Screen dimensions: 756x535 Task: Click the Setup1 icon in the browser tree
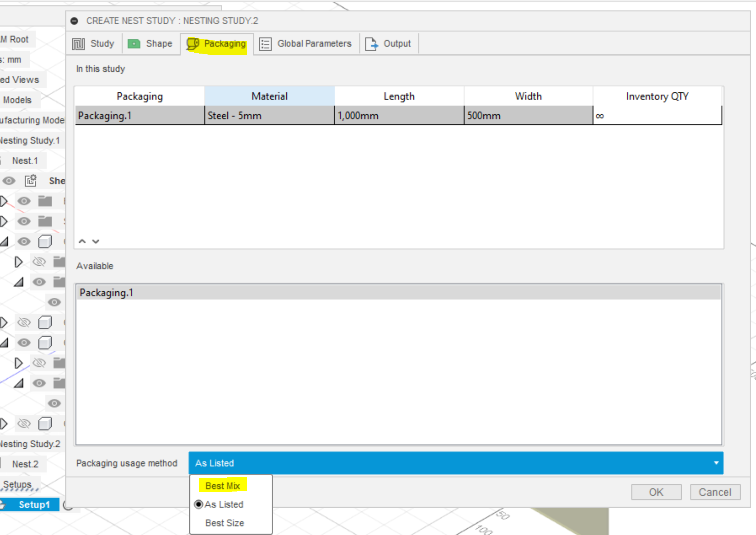point(3,505)
